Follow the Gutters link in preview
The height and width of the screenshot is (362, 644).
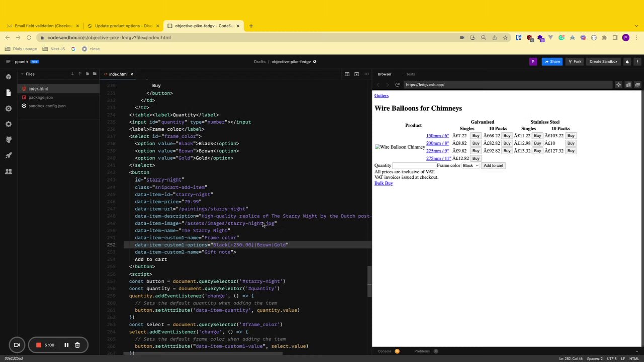click(381, 96)
